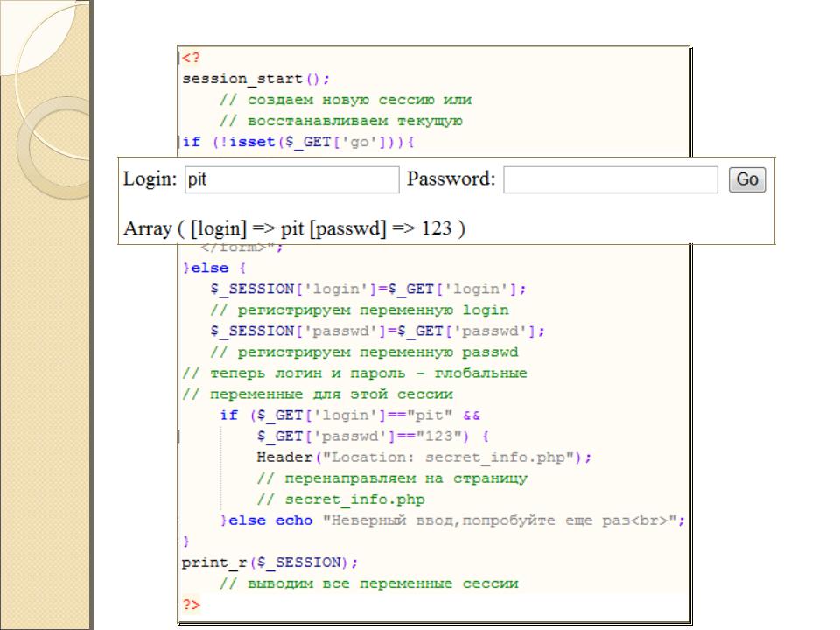Click the else echo "Неверный ввод" line
This screenshot has width=840, height=630.
[452, 521]
